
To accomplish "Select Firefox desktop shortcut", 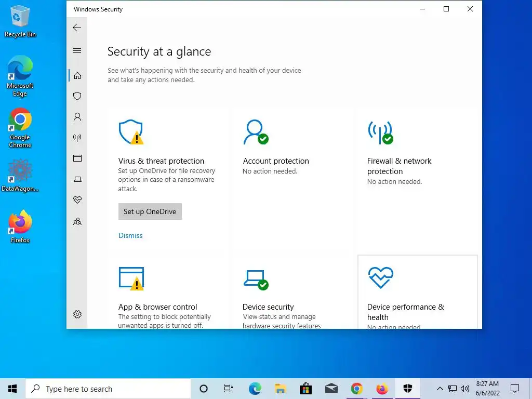I will click(20, 227).
